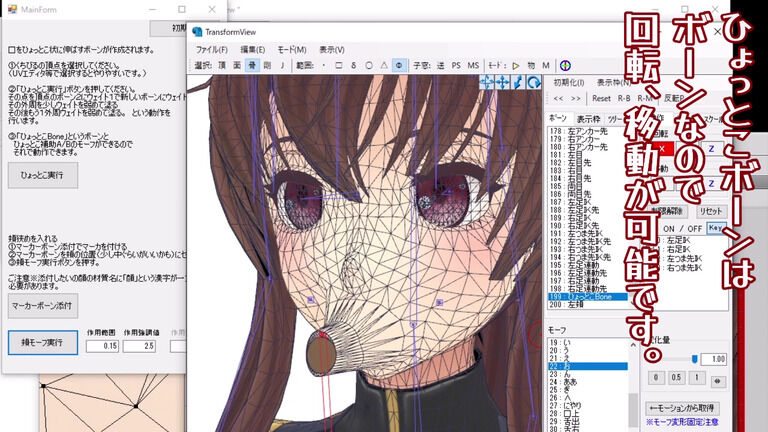Set morph amount with the 0.5 button
Viewport: 768px width, 432px height.
676,378
